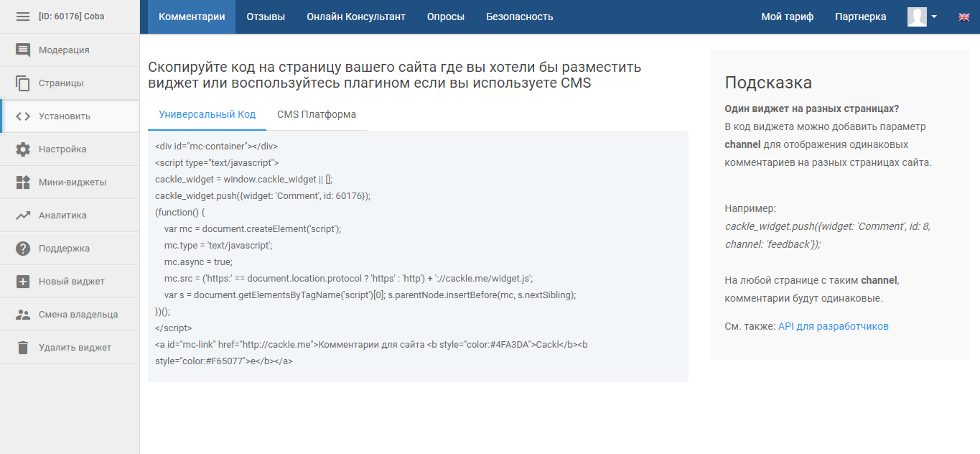Open the Модерация comment icon
980x454 pixels.
coord(23,50)
